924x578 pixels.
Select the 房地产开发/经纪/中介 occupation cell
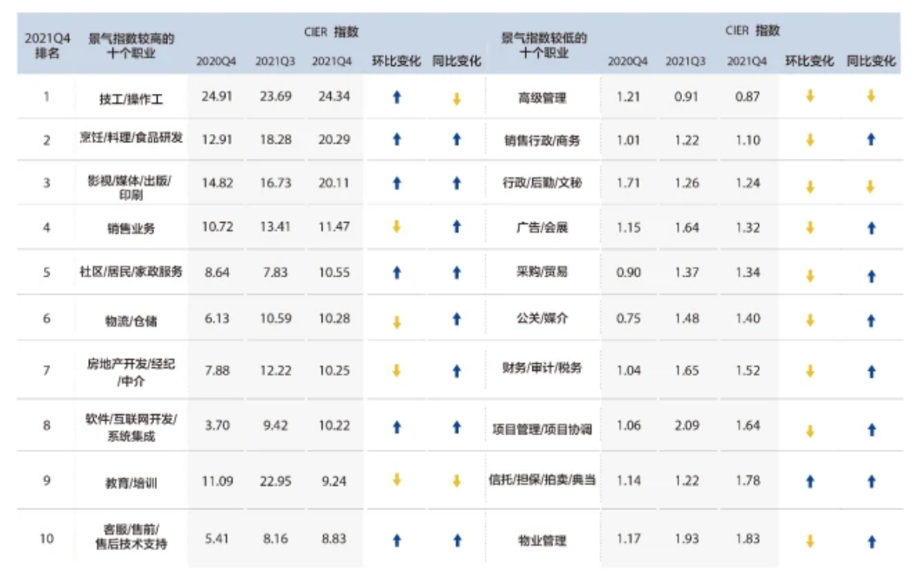click(x=131, y=372)
